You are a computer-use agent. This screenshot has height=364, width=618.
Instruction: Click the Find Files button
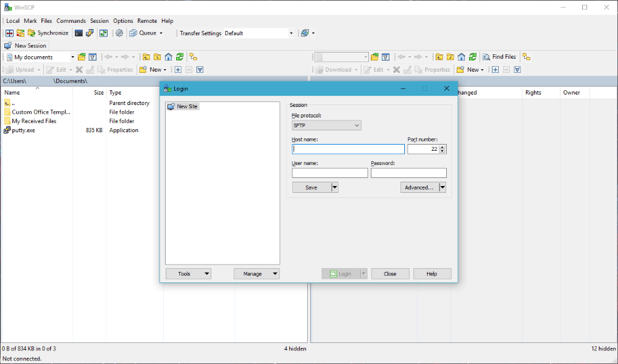(x=499, y=57)
